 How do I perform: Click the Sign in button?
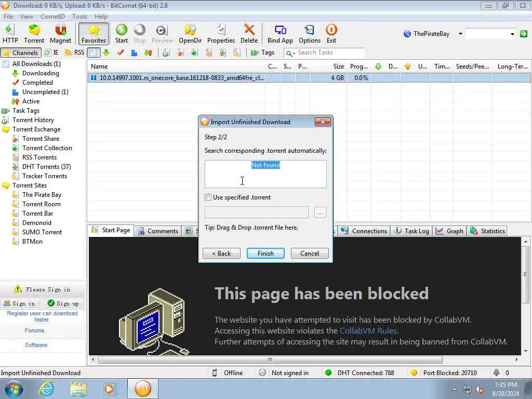coord(20,303)
